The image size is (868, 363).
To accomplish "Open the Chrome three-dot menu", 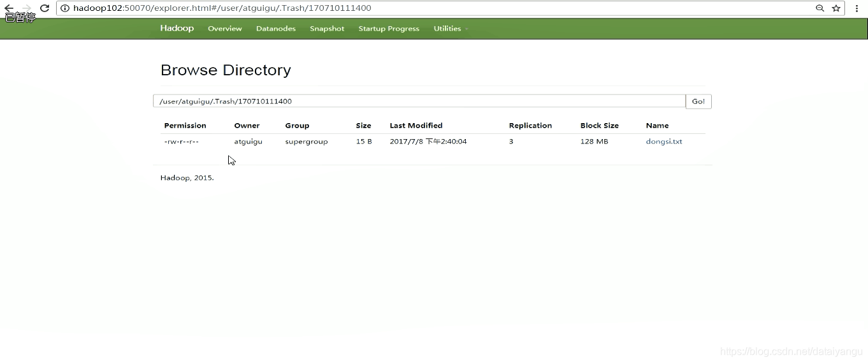I will point(857,8).
